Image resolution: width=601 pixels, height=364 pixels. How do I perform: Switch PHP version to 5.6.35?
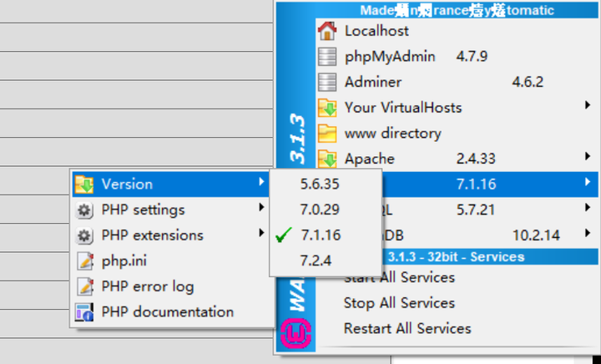click(321, 184)
